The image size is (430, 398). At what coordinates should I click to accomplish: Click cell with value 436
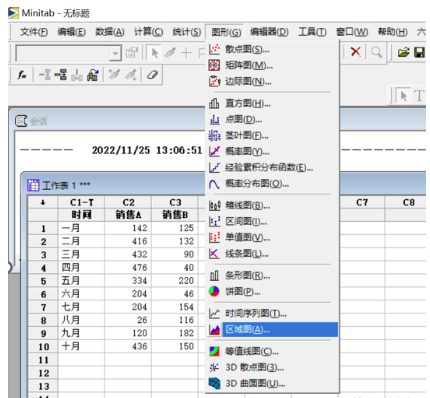click(128, 346)
